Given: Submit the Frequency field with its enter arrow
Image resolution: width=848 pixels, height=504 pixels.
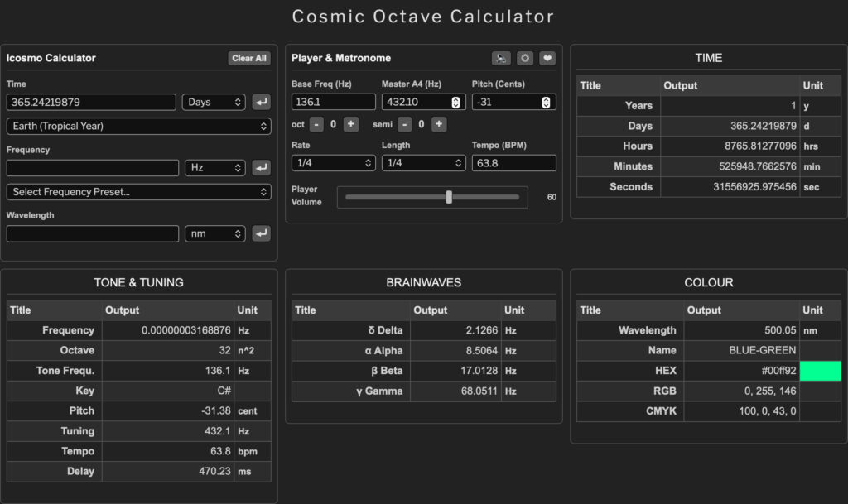Looking at the screenshot, I should pyautogui.click(x=261, y=167).
